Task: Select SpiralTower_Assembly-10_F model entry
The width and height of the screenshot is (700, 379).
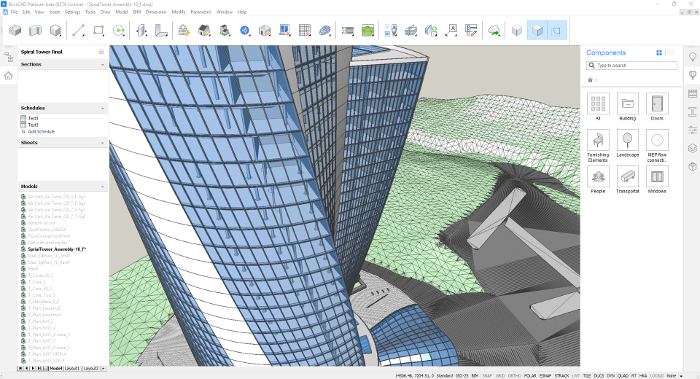Action: coord(57,249)
